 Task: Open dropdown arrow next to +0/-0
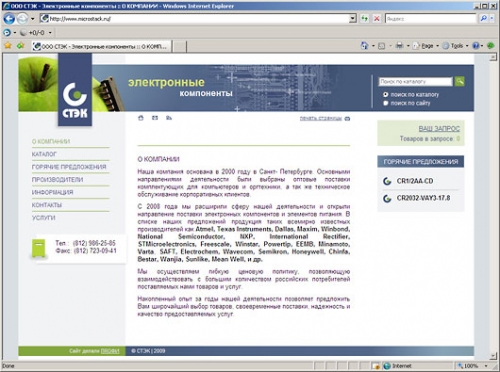pos(50,33)
